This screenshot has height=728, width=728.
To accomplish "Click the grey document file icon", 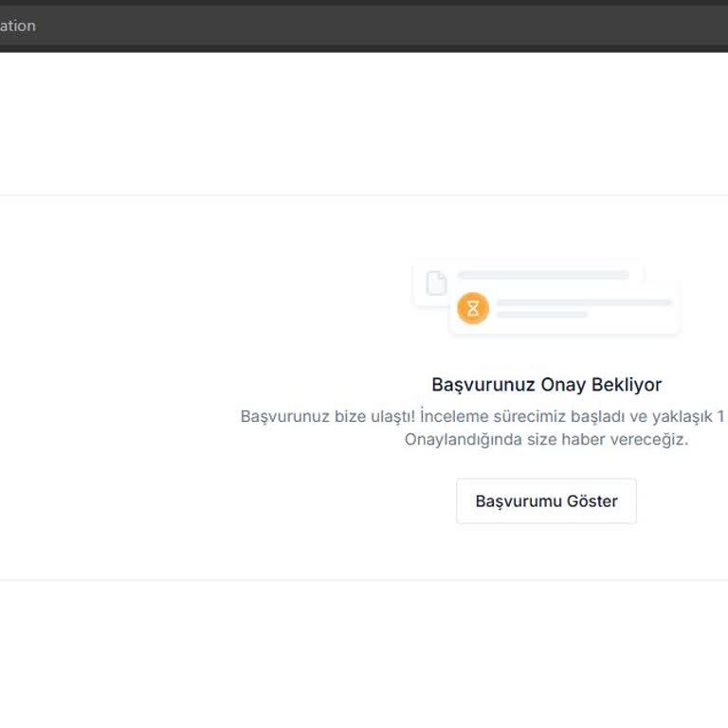I will (x=436, y=283).
